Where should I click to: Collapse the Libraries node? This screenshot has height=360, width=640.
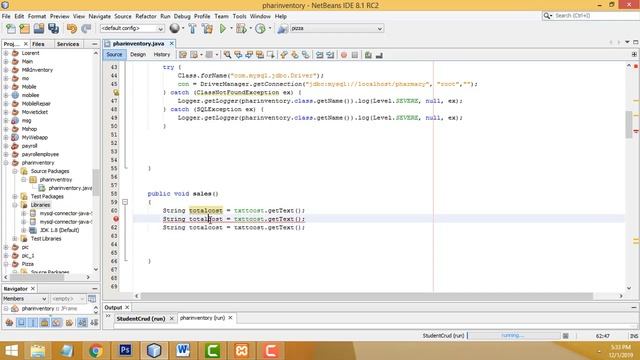click(15, 205)
